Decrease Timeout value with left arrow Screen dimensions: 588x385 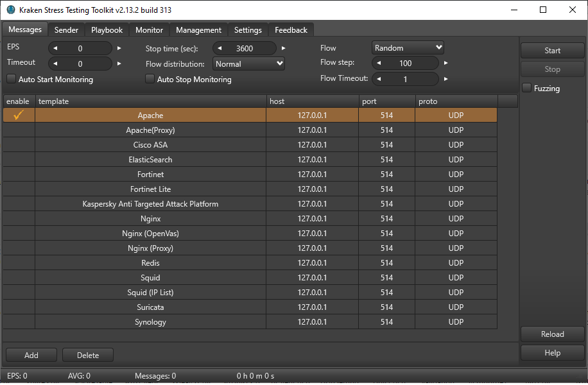coord(55,64)
